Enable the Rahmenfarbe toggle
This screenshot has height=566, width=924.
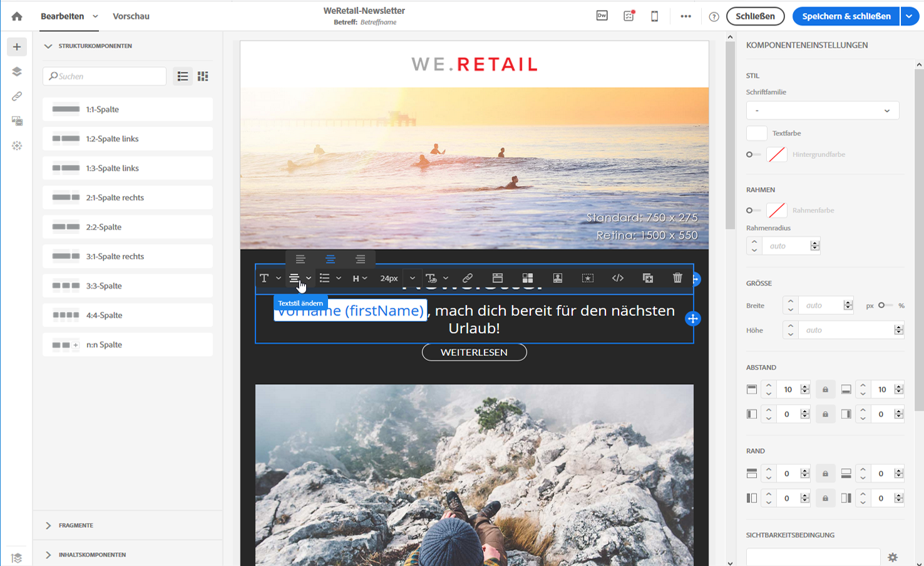point(753,210)
